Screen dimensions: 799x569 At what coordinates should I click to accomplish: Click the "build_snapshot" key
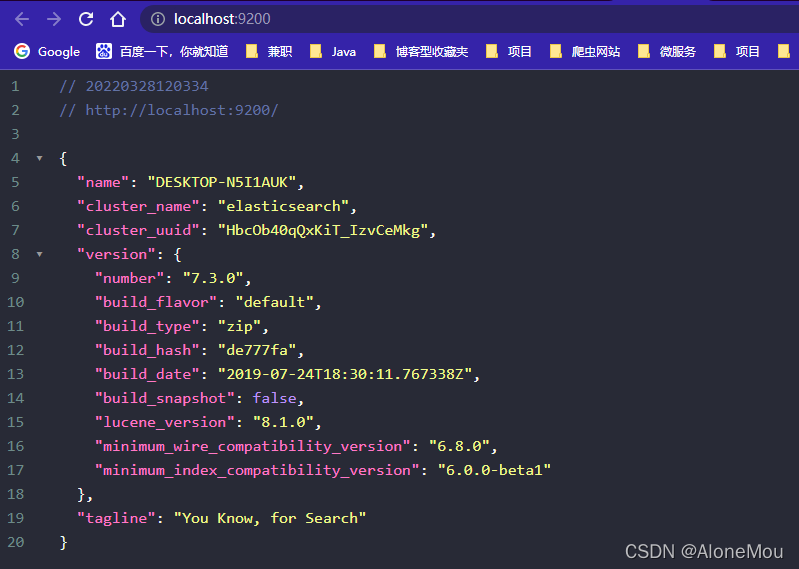[165, 398]
